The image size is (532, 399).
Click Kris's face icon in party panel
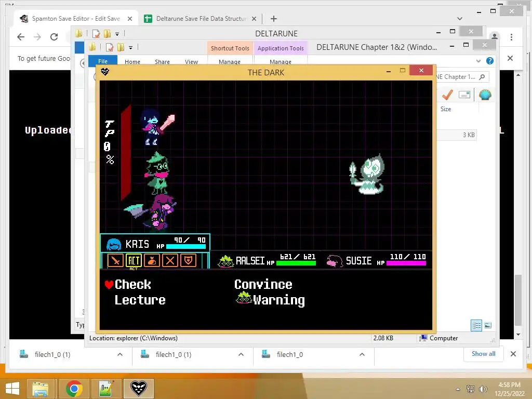[x=114, y=244]
